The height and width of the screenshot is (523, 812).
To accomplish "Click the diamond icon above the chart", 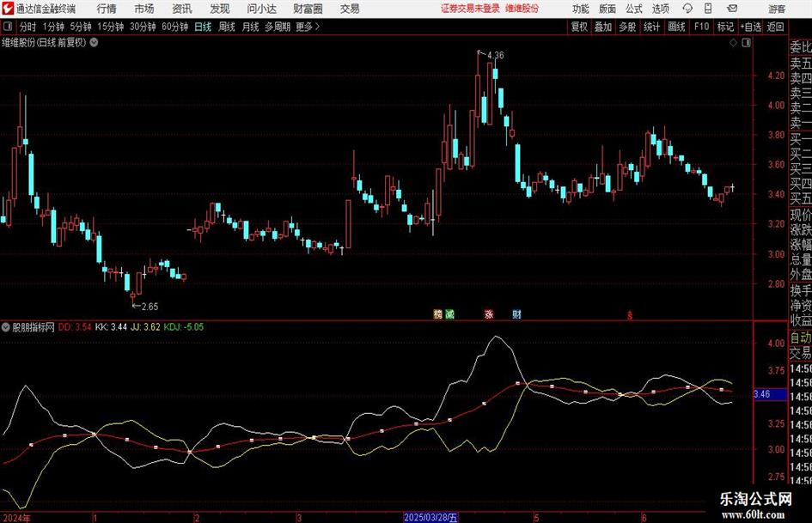I will coord(733,43).
